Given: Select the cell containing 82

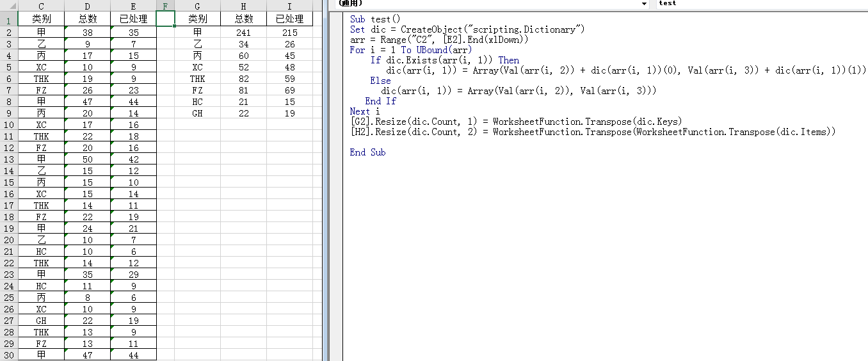Looking at the screenshot, I should 244,79.
